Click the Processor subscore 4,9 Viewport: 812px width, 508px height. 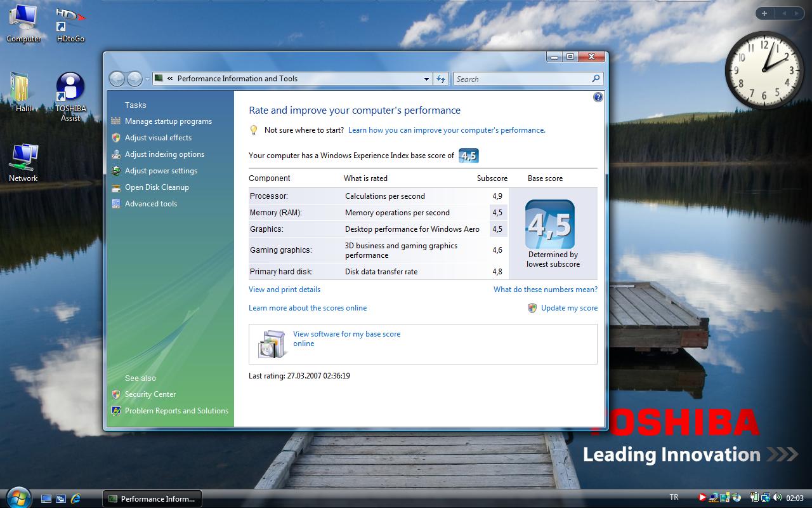pyautogui.click(x=497, y=196)
